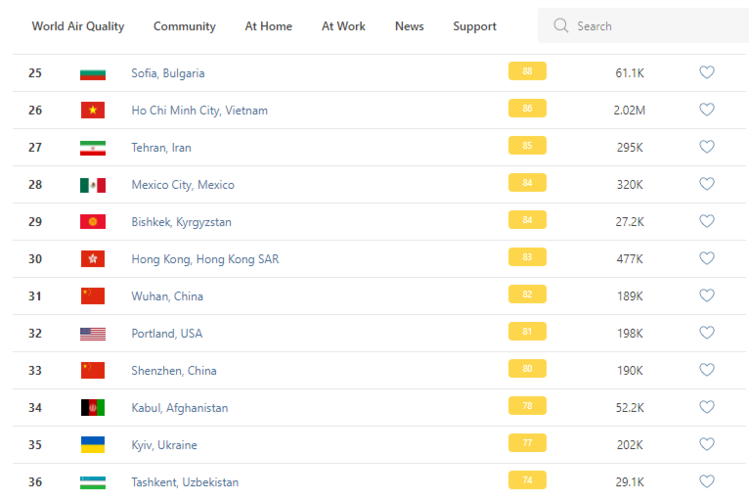Open the Wuhan, China city link
The height and width of the screenshot is (500, 749).
coord(167,296)
